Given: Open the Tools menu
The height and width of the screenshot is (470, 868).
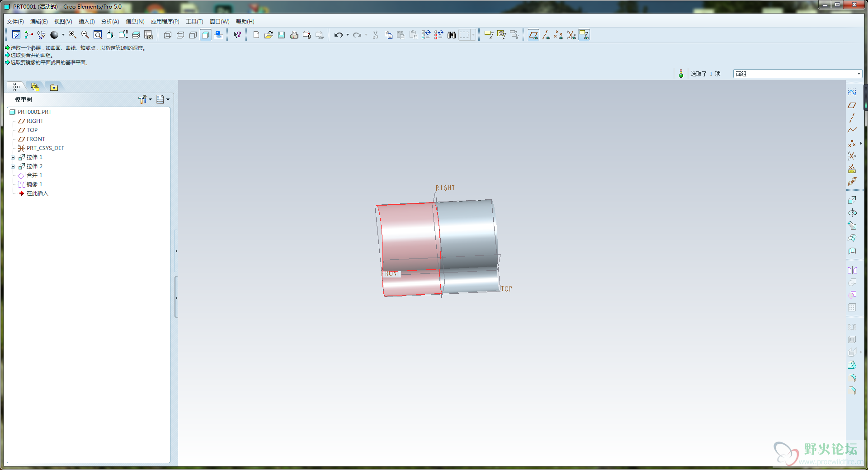Looking at the screenshot, I should [194, 22].
